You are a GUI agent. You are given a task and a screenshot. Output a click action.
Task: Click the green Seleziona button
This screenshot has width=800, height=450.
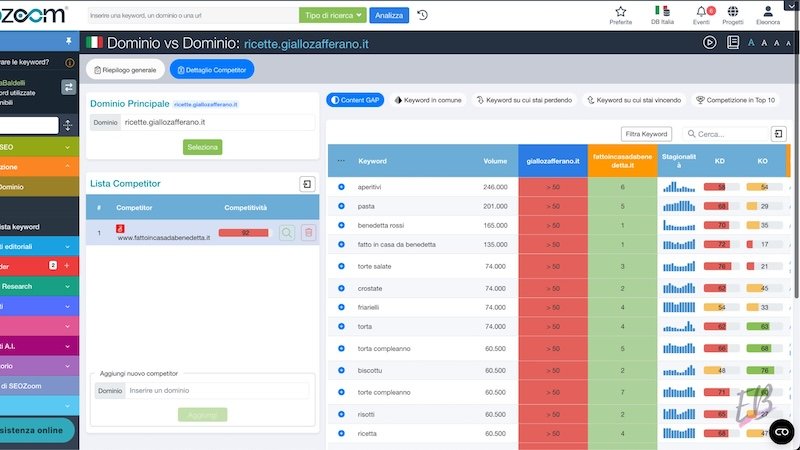[x=203, y=147]
